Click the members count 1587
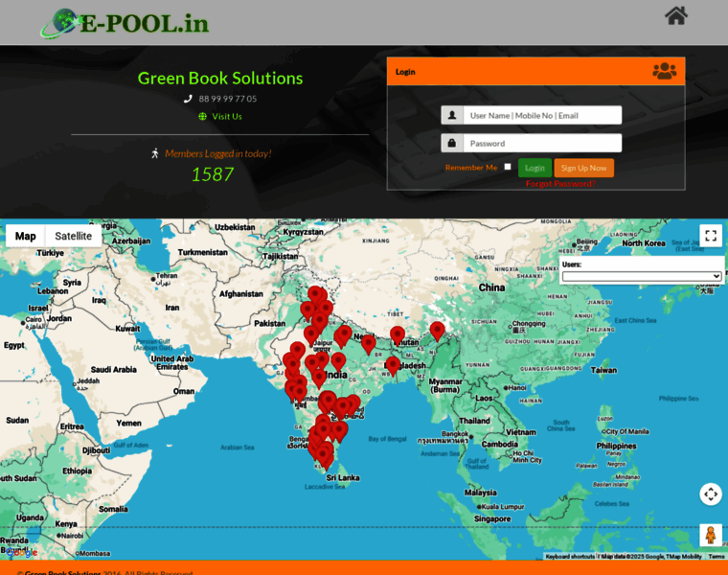 point(213,174)
